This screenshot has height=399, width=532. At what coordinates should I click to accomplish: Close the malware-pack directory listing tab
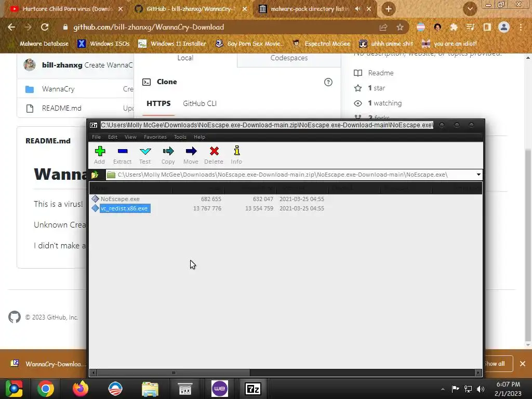369,9
